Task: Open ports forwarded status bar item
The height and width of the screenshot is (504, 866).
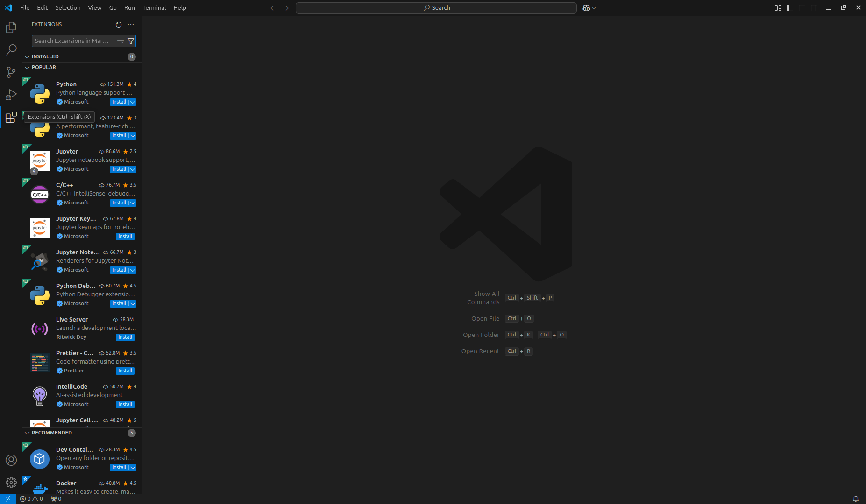Action: 56,499
